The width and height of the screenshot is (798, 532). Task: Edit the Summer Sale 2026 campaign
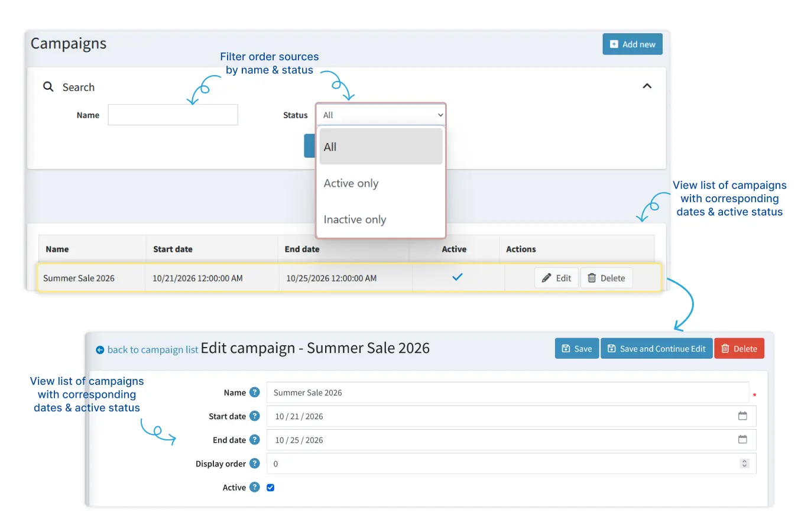[x=556, y=278]
